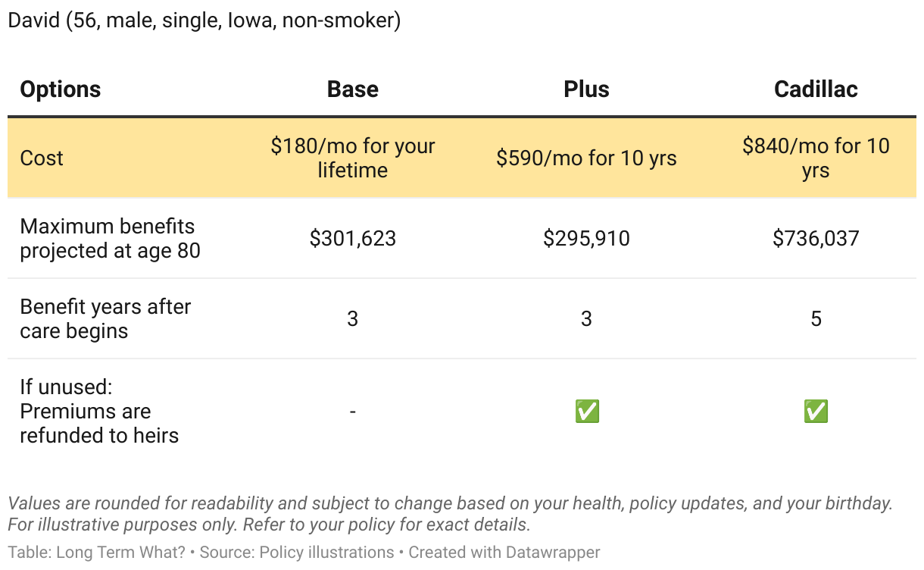Click the Maximum benefits projected row label
Viewport: 924px width, 570px height.
[x=110, y=238]
